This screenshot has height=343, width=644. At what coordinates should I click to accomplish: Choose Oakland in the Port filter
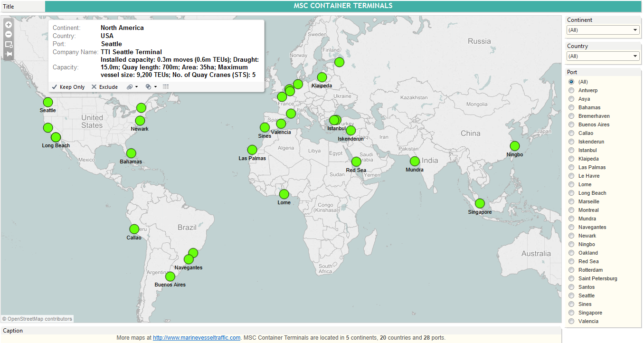tap(571, 253)
